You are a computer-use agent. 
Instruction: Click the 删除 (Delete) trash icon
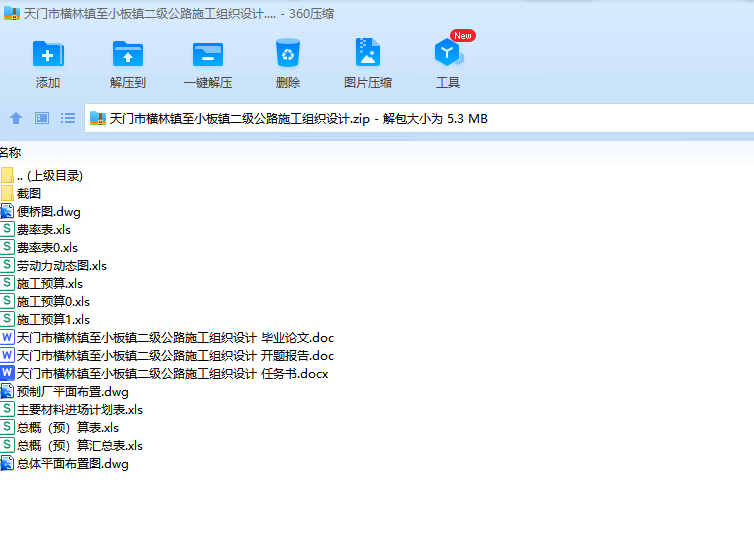pos(288,53)
